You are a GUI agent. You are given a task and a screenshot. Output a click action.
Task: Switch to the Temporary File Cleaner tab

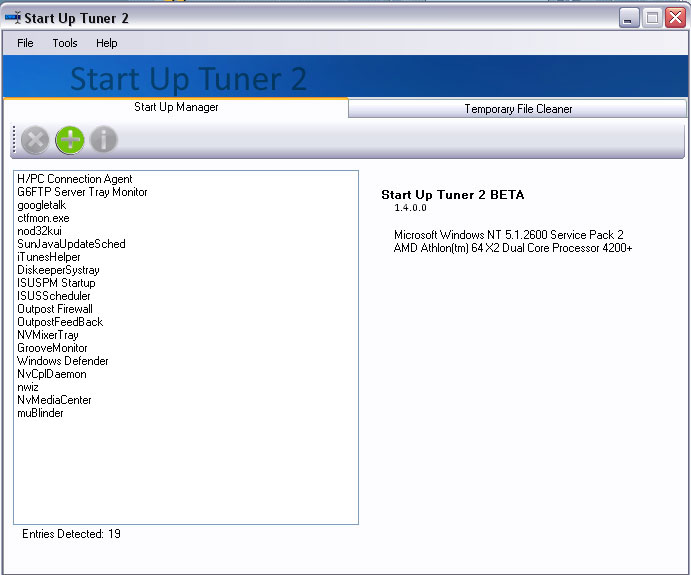(x=518, y=109)
